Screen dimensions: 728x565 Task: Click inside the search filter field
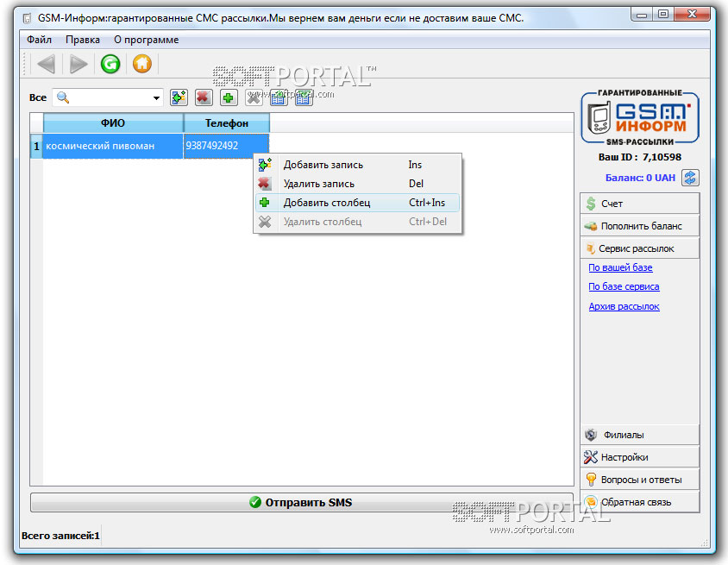tap(107, 98)
